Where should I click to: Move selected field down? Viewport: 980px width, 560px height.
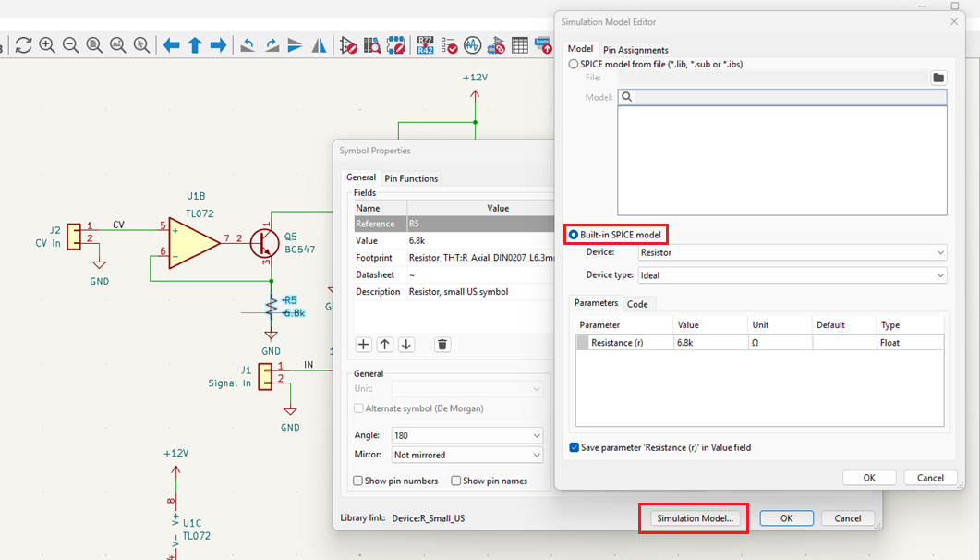coord(406,345)
